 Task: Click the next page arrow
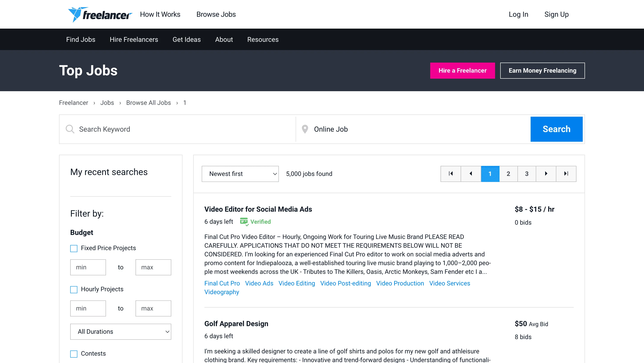[x=546, y=174]
